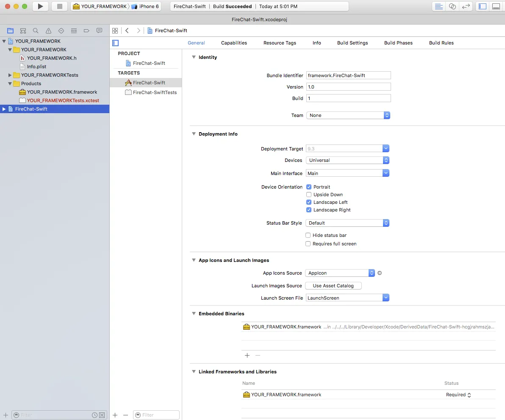
Task: Show only source-controlled files filter
Action: click(102, 415)
